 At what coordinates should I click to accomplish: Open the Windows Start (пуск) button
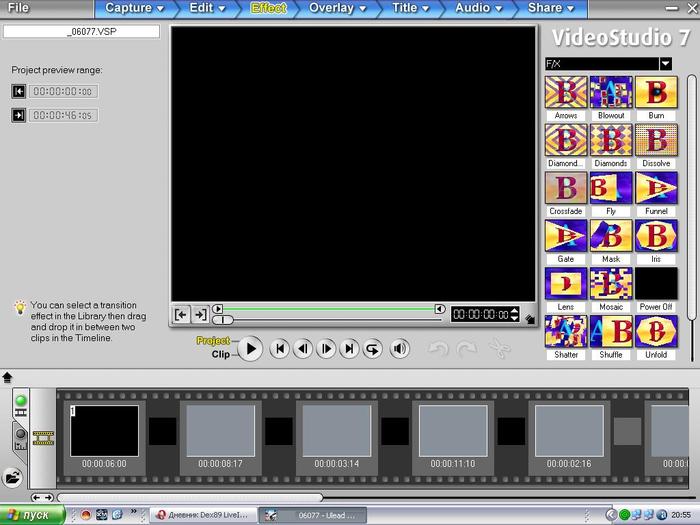click(x=32, y=515)
